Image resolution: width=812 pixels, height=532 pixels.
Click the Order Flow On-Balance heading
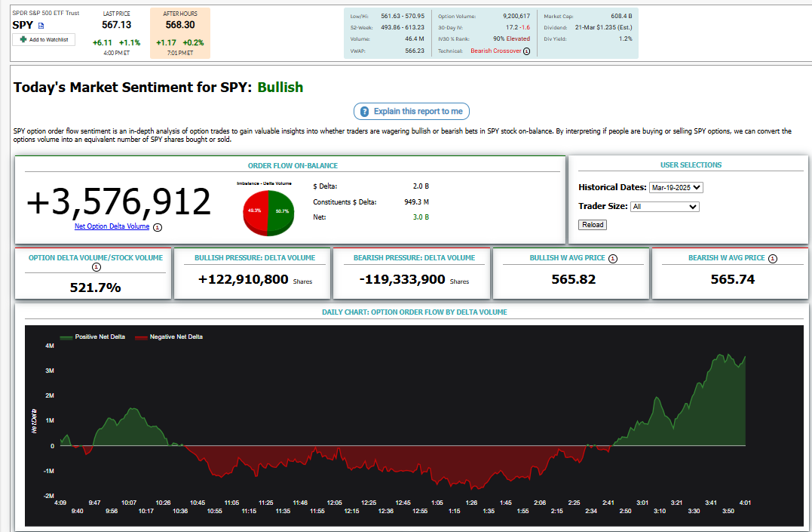[x=293, y=166]
